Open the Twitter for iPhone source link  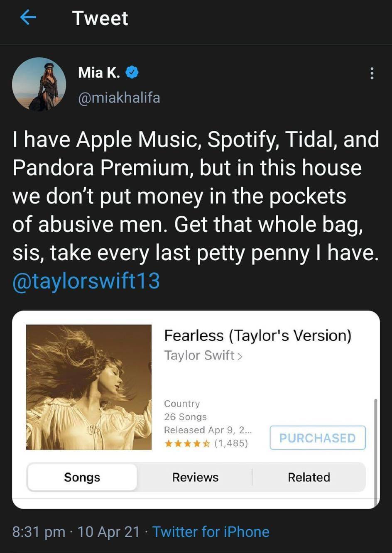pos(211,532)
